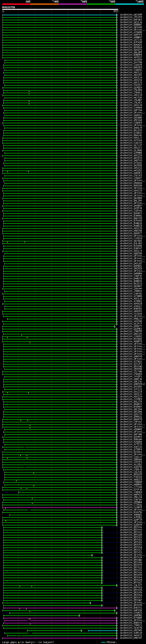The height and width of the screenshot is (644, 146).
Task: Select hit label UniRef100_A4S8Y5
Action: 131,60
